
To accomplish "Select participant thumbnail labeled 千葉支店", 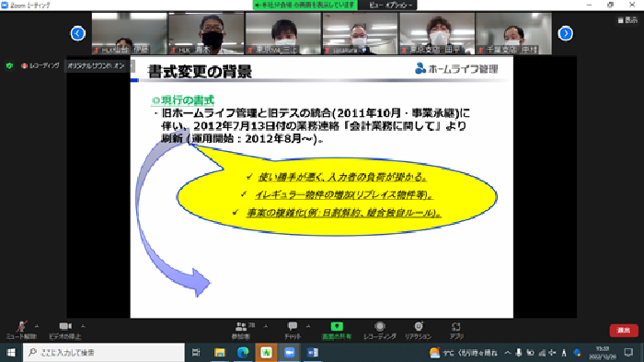I will click(x=513, y=33).
